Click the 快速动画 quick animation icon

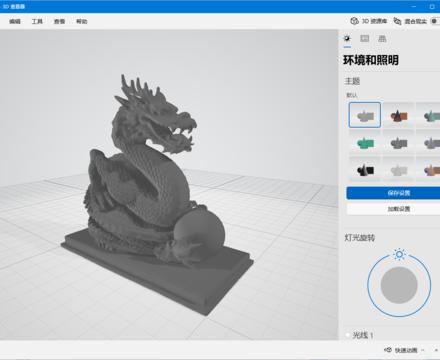pyautogui.click(x=388, y=350)
